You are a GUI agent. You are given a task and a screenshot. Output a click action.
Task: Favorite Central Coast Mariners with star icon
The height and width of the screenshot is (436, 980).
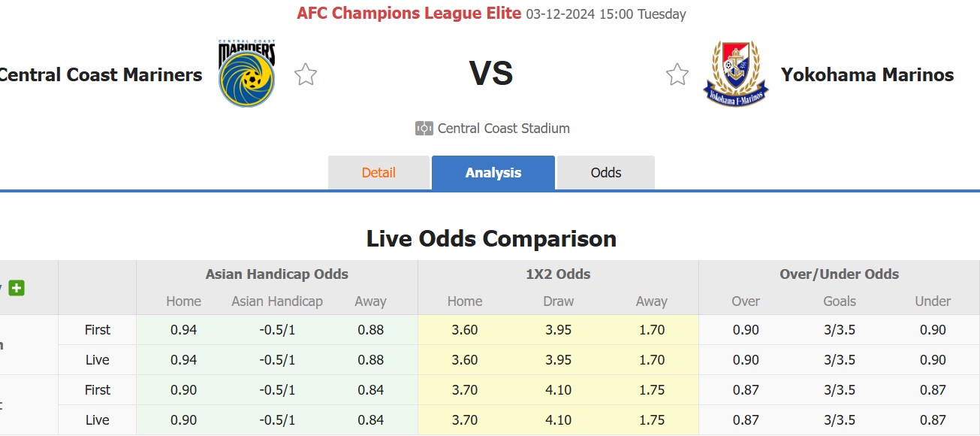coord(306,74)
